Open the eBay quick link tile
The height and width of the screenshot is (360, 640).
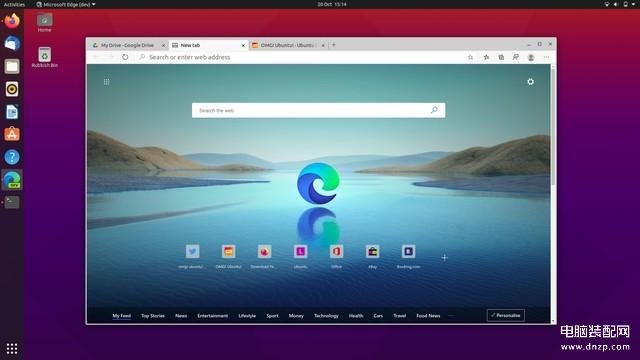tap(372, 251)
